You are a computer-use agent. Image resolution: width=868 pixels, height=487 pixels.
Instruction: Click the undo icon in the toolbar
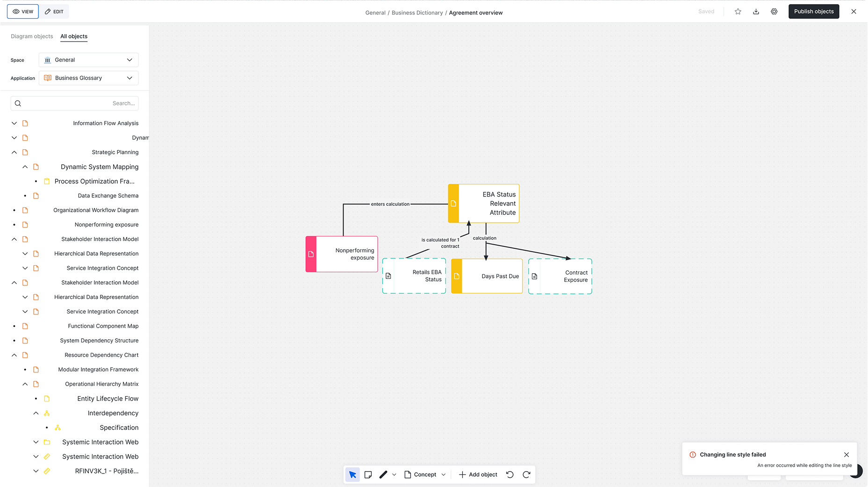point(510,474)
